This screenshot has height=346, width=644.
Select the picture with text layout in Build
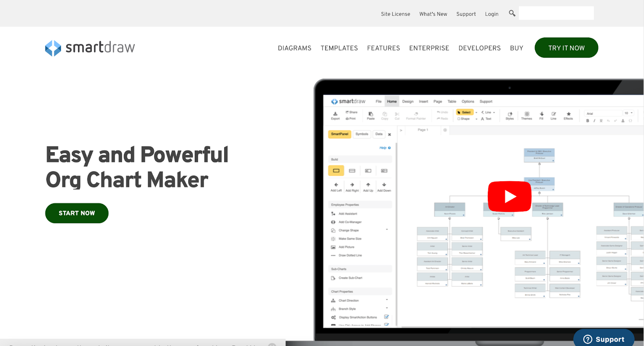coord(384,171)
